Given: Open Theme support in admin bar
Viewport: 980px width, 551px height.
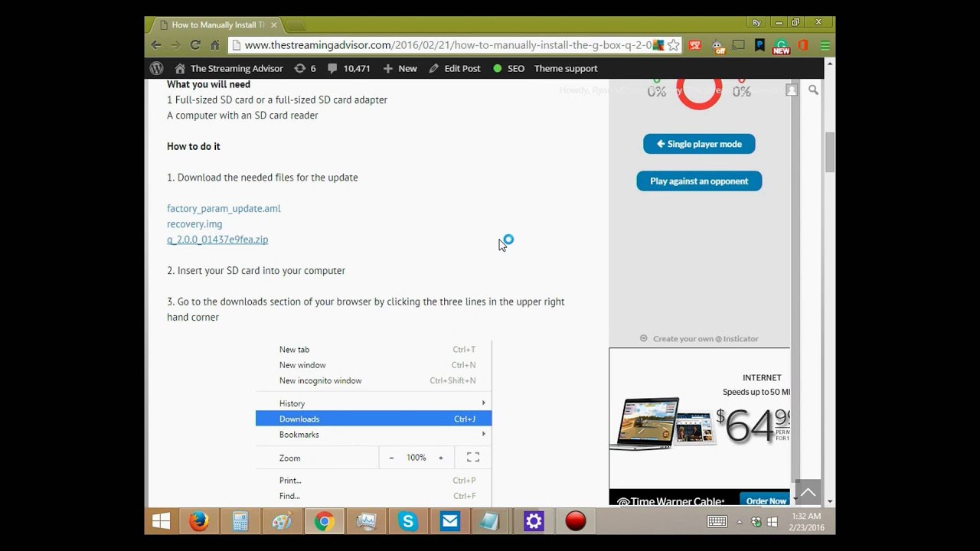Looking at the screenshot, I should click(x=566, y=68).
